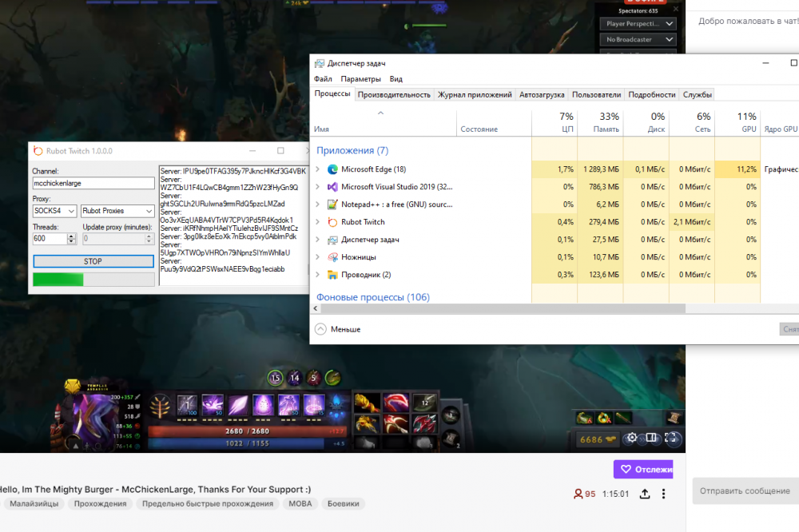Click the Notepad++ process icon
Image resolution: width=799 pixels, height=532 pixels.
[332, 204]
